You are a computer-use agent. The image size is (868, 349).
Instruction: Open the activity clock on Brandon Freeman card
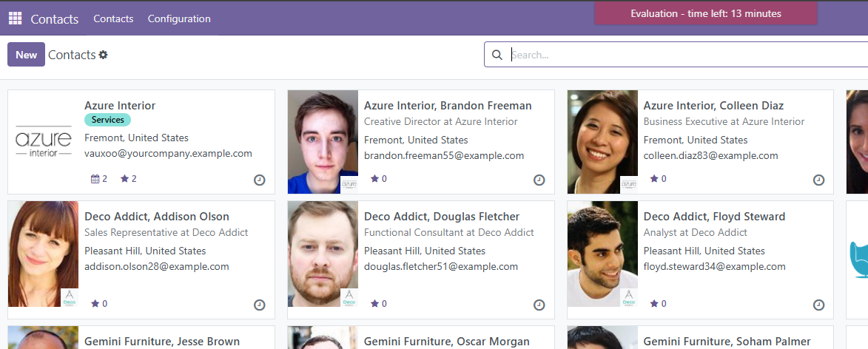pyautogui.click(x=539, y=180)
